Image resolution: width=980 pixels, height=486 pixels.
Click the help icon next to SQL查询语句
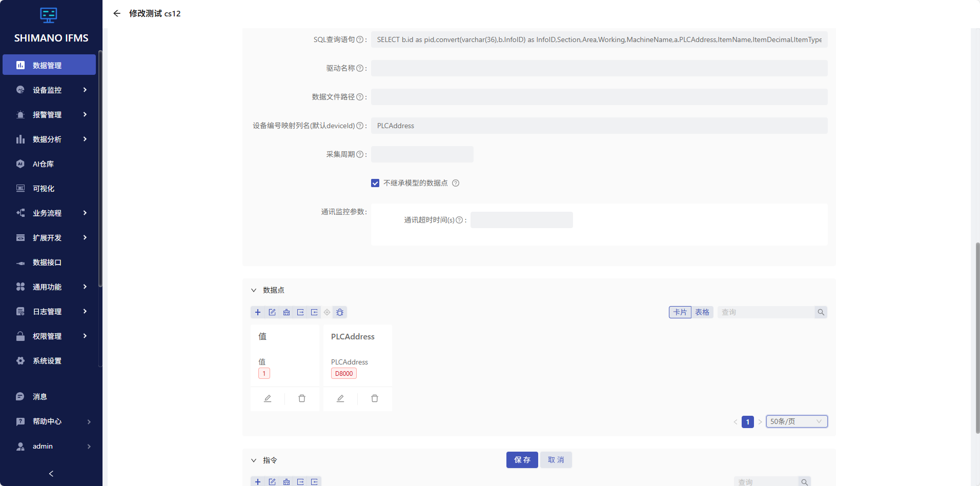coord(360,39)
